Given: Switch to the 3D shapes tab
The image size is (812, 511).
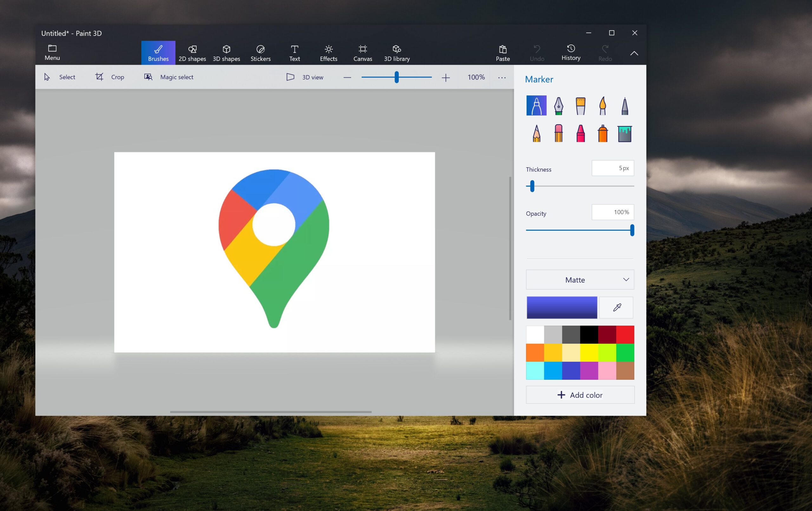Looking at the screenshot, I should tap(226, 53).
